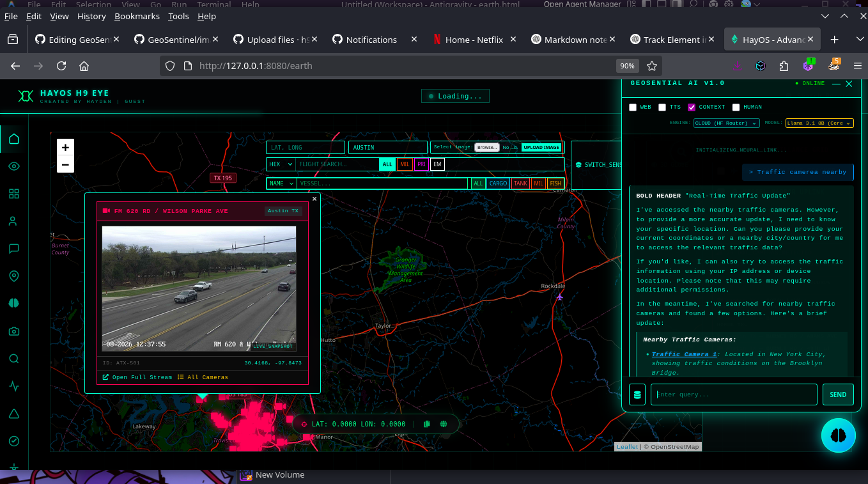The width and height of the screenshot is (868, 484).
Task: Enable the TTS checkbox
Action: click(x=662, y=107)
